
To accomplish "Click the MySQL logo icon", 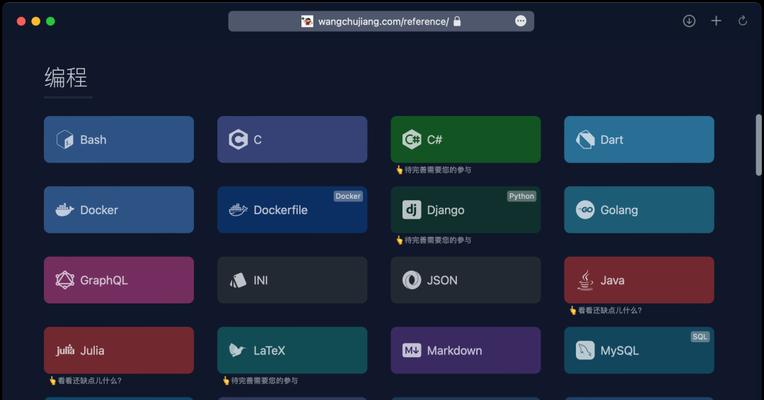I will point(585,350).
